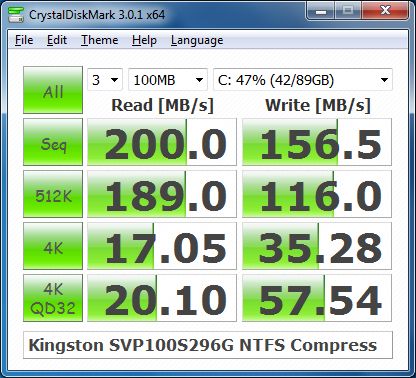Start the 4K random test
The height and width of the screenshot is (378, 416).
coord(53,246)
